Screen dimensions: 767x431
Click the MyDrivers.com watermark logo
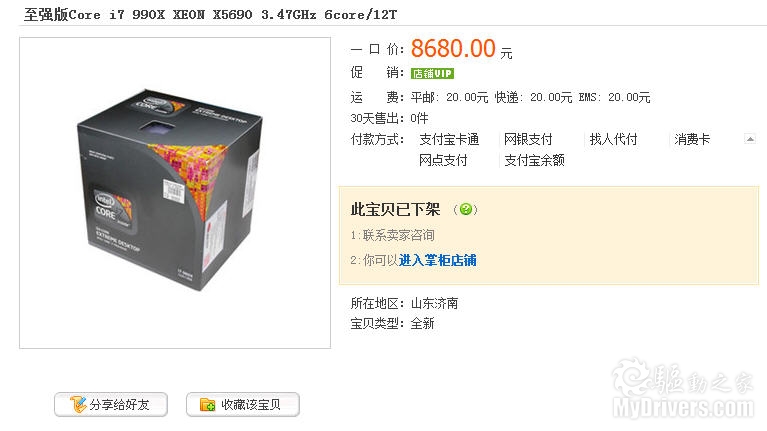coord(683,389)
